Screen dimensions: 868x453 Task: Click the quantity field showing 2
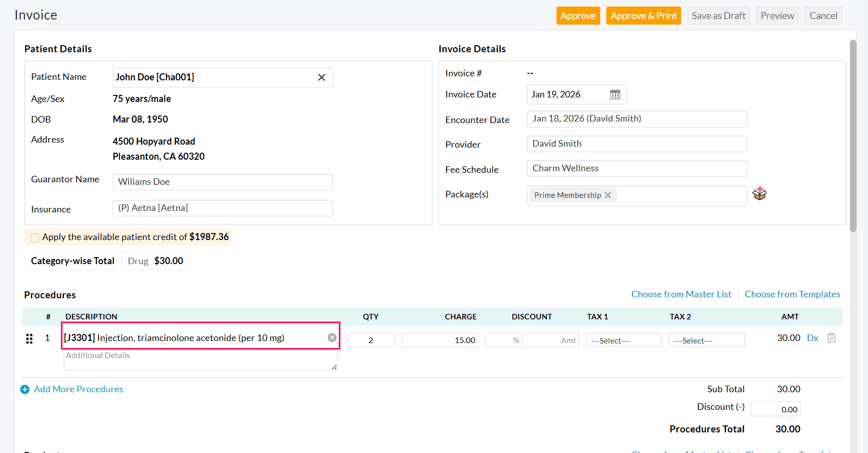370,340
